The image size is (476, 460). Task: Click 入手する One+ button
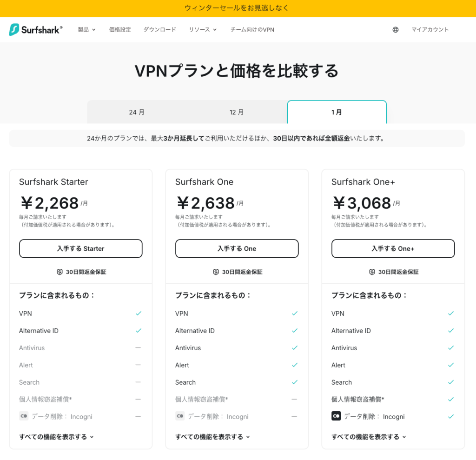pos(393,248)
